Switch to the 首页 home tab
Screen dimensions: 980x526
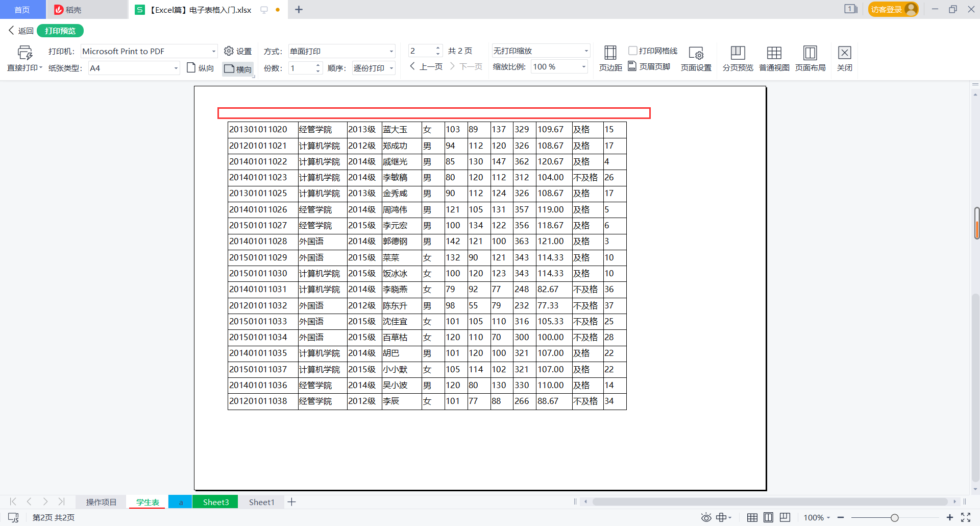[x=22, y=10]
